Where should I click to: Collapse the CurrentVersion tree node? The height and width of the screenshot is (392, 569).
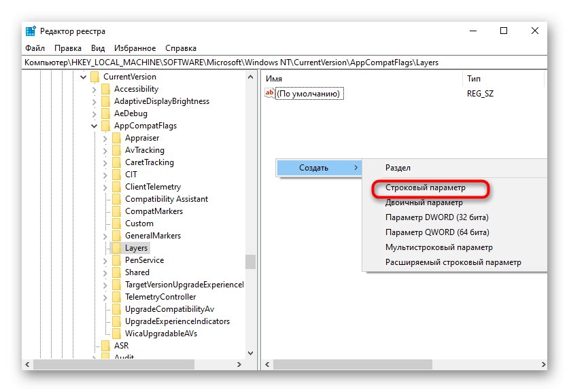[83, 77]
